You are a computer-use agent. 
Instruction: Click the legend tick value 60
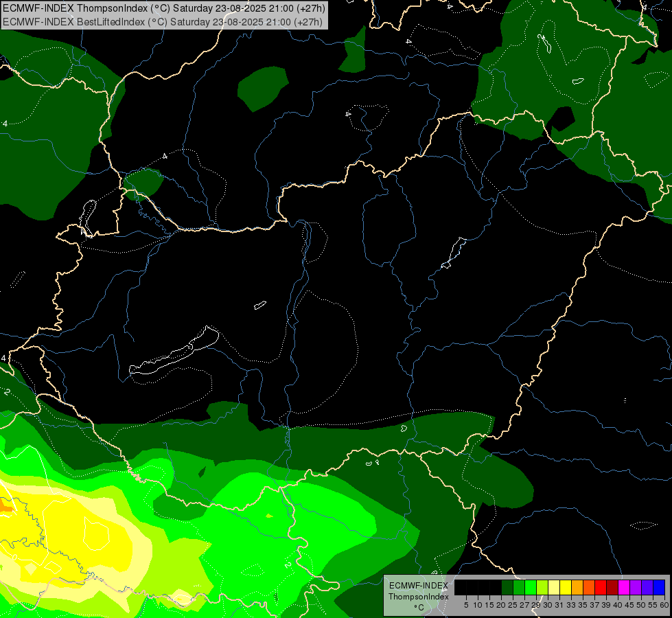[x=664, y=605]
